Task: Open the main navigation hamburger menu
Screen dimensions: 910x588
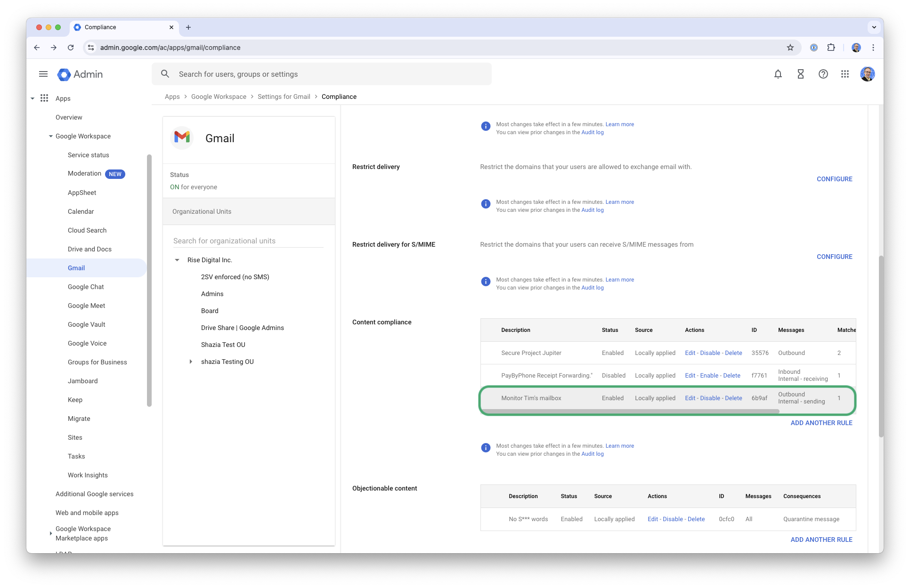Action: (x=43, y=74)
